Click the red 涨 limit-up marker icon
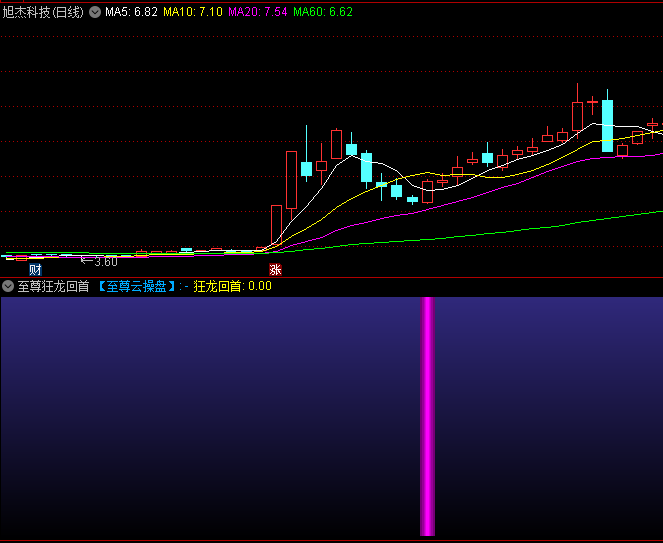This screenshot has width=663, height=543. tap(275, 270)
